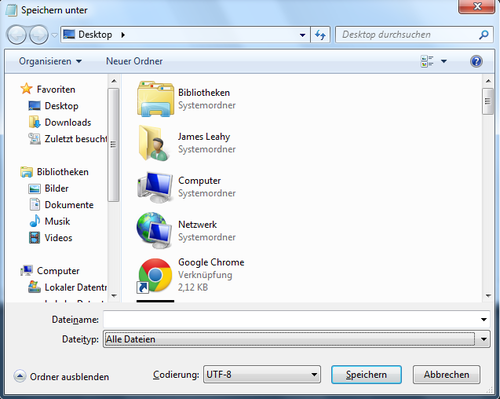Click the Desktop breadcrumb arrow
This screenshot has height=399, width=500.
coord(123,35)
